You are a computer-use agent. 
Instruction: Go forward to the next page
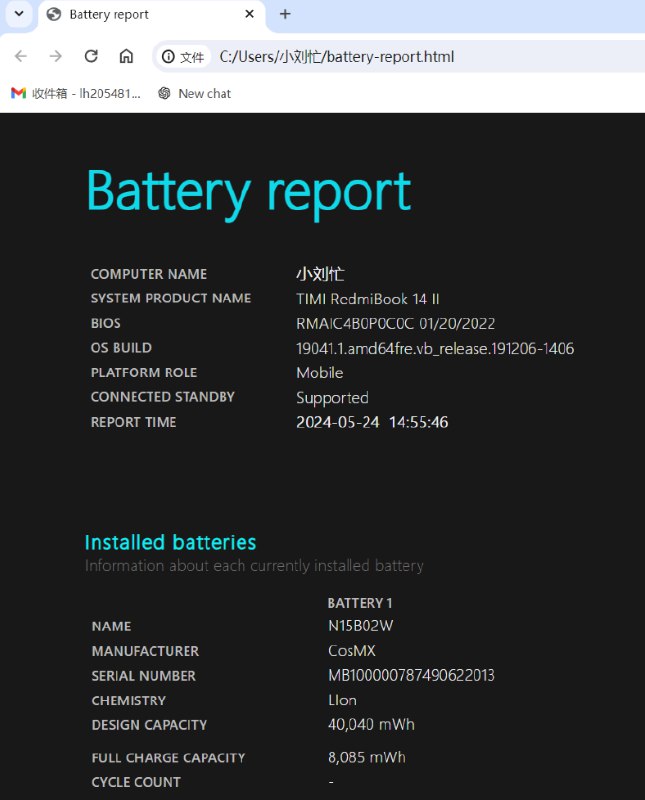click(x=56, y=56)
